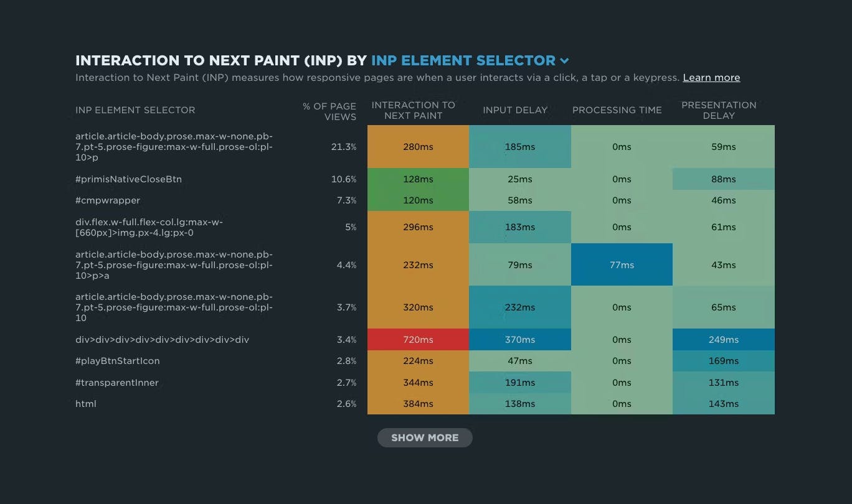The width and height of the screenshot is (852, 504).
Task: Open the INP Element Selector dropdown chevron
Action: pyautogui.click(x=564, y=61)
